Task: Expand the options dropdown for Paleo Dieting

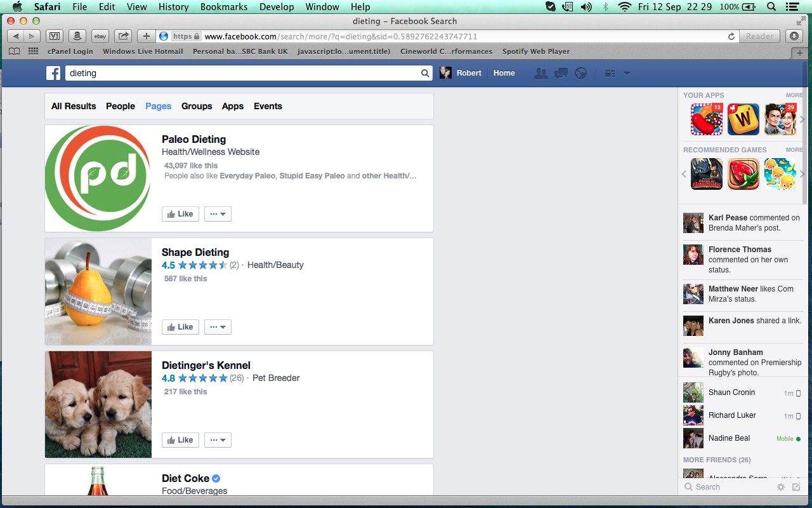Action: click(218, 214)
